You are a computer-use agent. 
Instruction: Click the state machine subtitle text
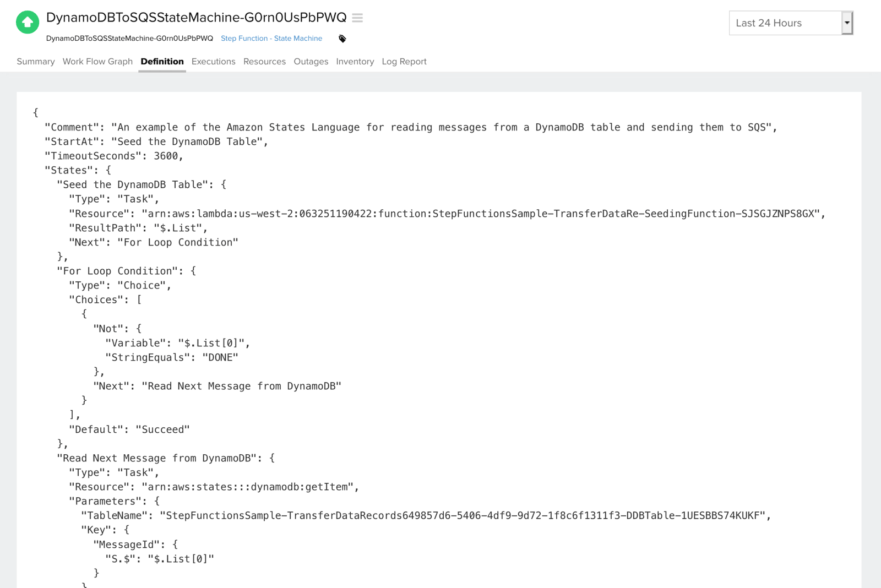tap(129, 39)
